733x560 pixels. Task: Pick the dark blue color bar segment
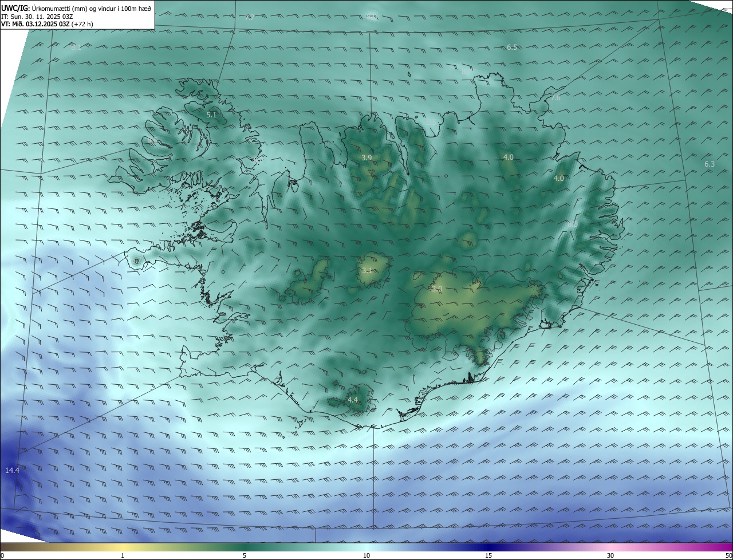[488, 547]
